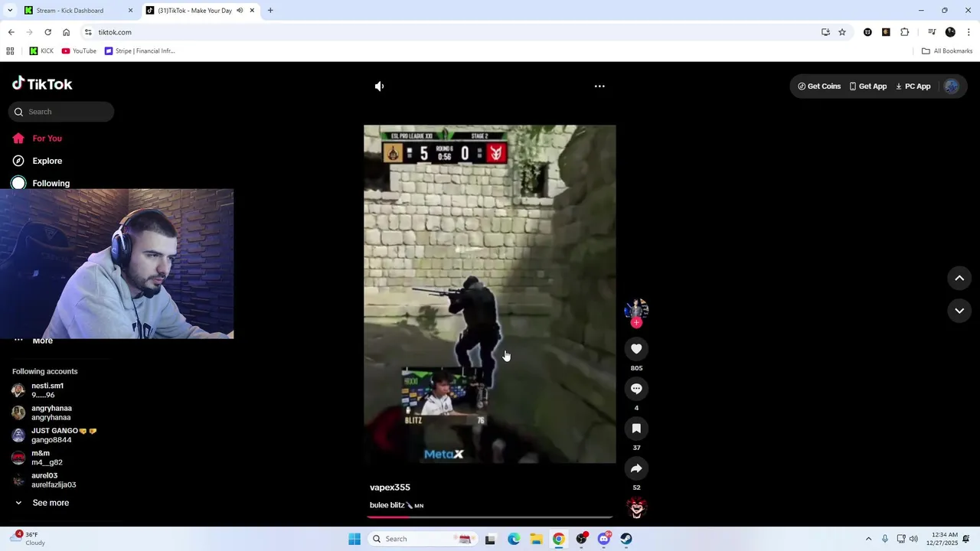Bookmark this page with the star icon

tap(842, 32)
